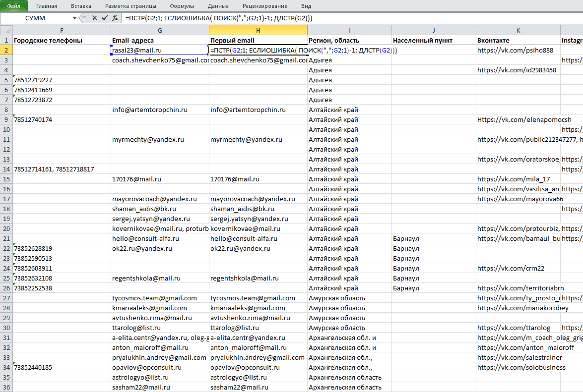Open the Файл tab
The height and width of the screenshot is (392, 583).
[x=14, y=6]
